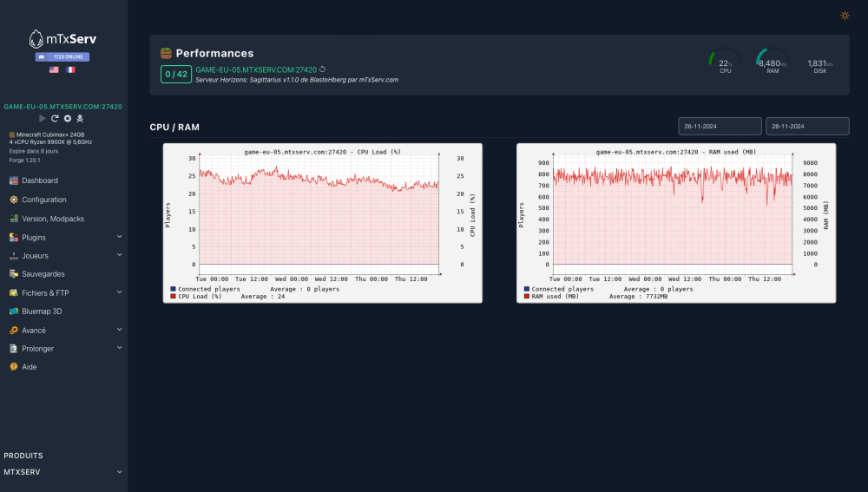Screen dimensions: 868x492
Task: Expand the Joueurs submenu
Action: (120, 256)
